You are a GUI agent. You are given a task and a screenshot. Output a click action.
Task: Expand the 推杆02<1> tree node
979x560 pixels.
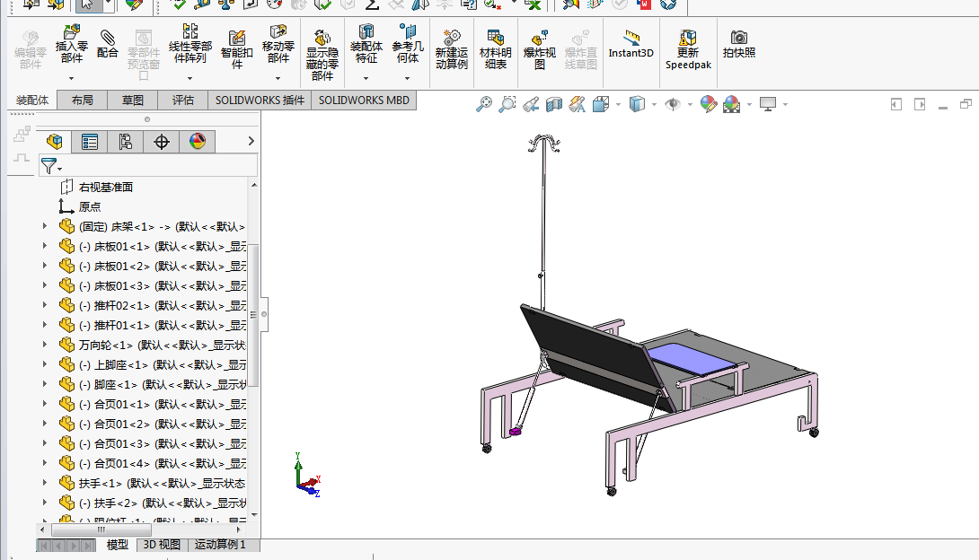(x=44, y=305)
